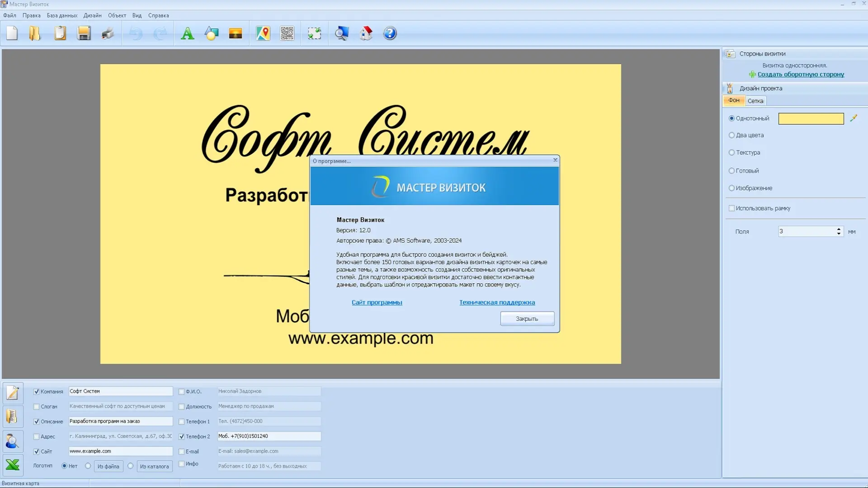Open the Excel export icon
Image resolution: width=868 pixels, height=488 pixels.
pos(12,465)
